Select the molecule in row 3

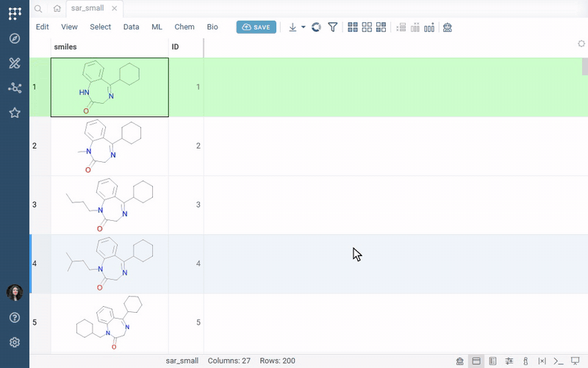point(110,205)
